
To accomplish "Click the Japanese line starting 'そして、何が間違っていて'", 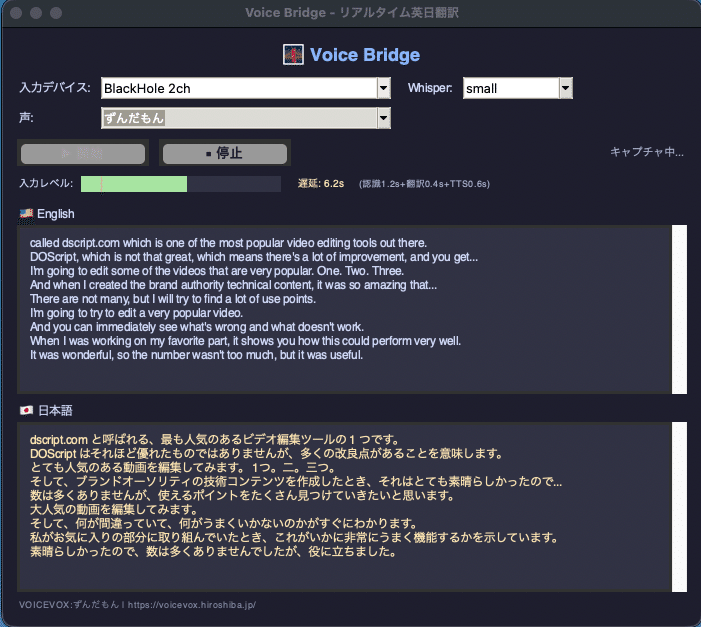I will (x=224, y=524).
